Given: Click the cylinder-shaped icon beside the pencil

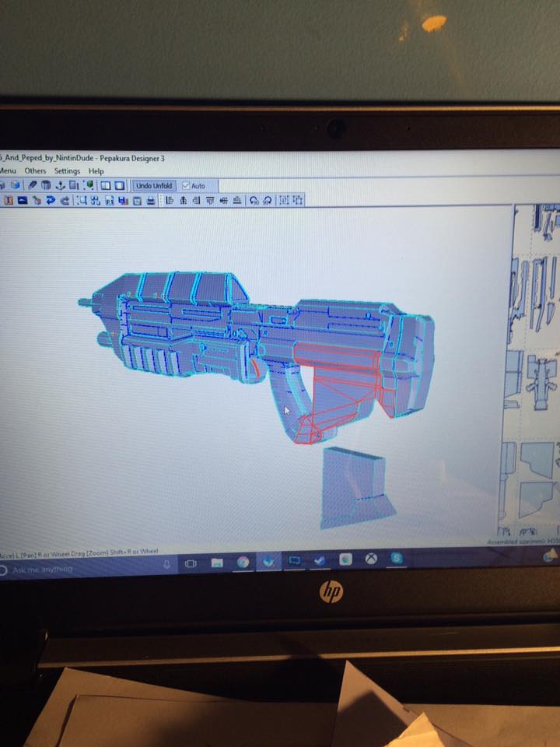Looking at the screenshot, I should tap(46, 185).
